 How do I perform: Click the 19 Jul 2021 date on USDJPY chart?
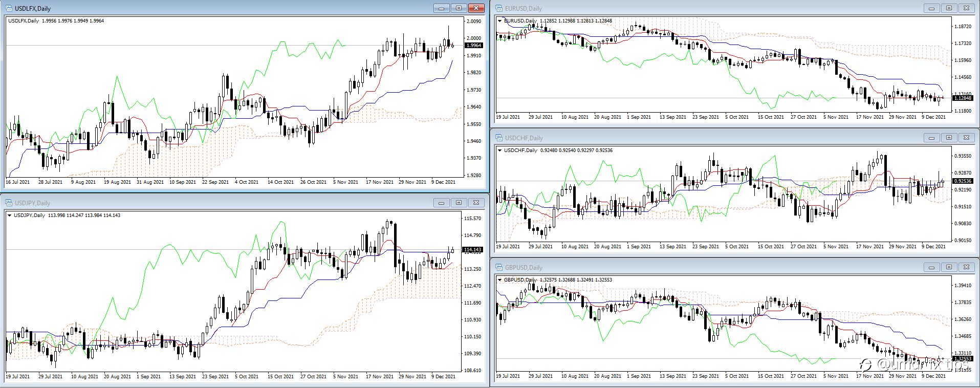click(x=17, y=376)
